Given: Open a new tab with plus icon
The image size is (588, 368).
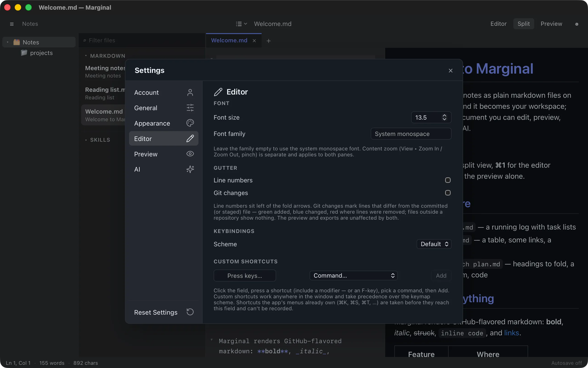Looking at the screenshot, I should click(269, 41).
